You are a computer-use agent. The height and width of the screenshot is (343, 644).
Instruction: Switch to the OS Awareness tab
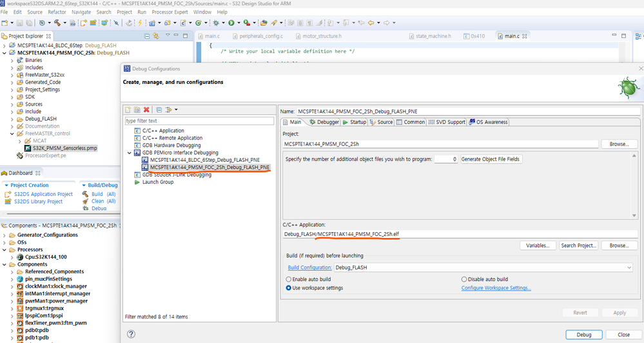point(489,122)
